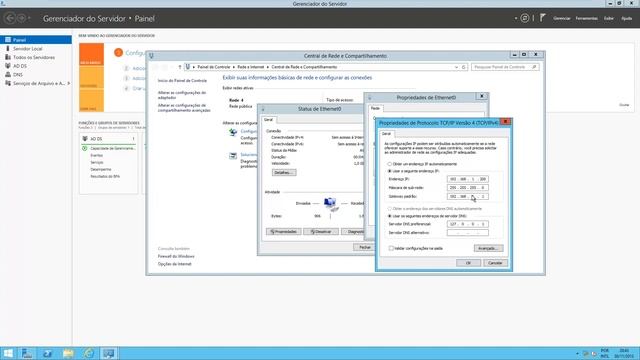Viewport: 640px width, 360px height.
Task: Expand Serviços de Arquivo submenu arrow
Action: pyautogui.click(x=69, y=83)
